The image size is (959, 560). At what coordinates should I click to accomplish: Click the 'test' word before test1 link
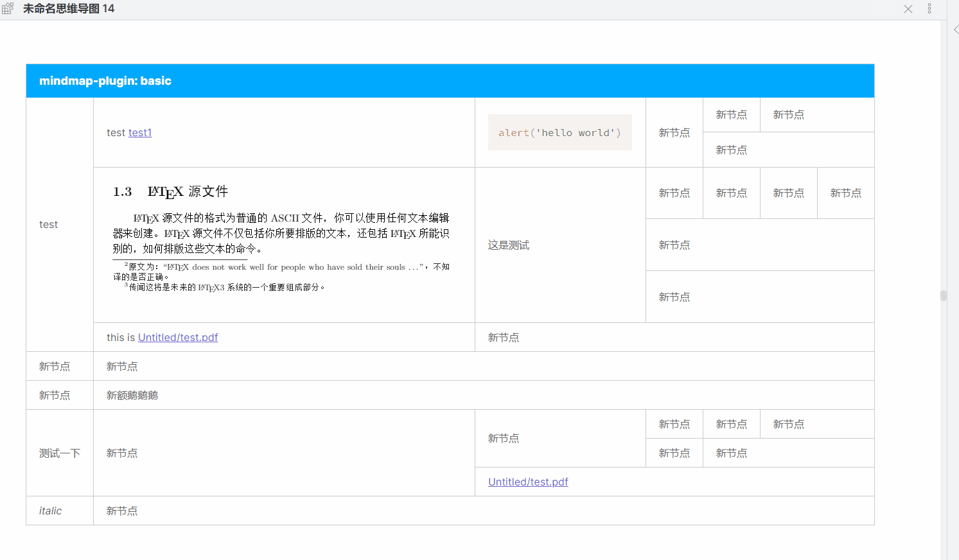tap(116, 133)
